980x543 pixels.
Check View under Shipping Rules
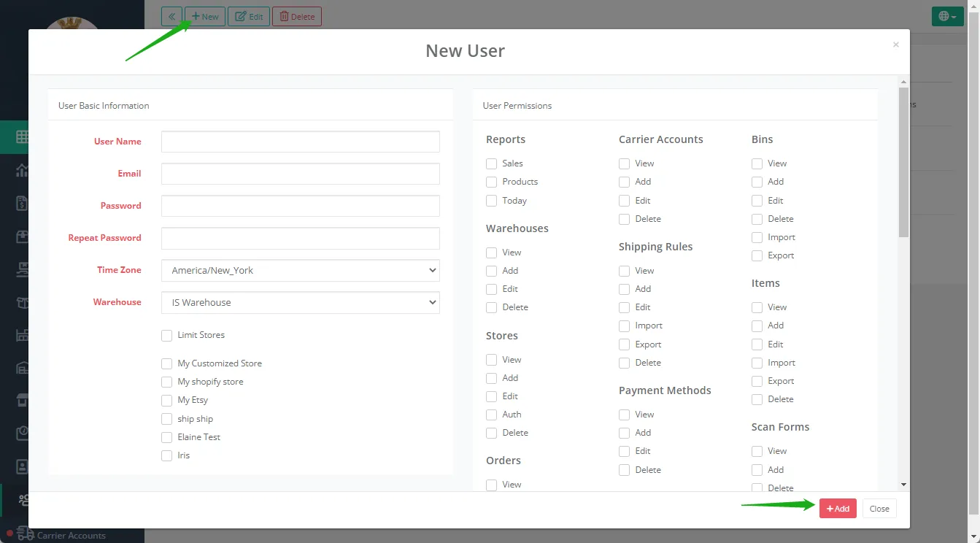tap(625, 271)
